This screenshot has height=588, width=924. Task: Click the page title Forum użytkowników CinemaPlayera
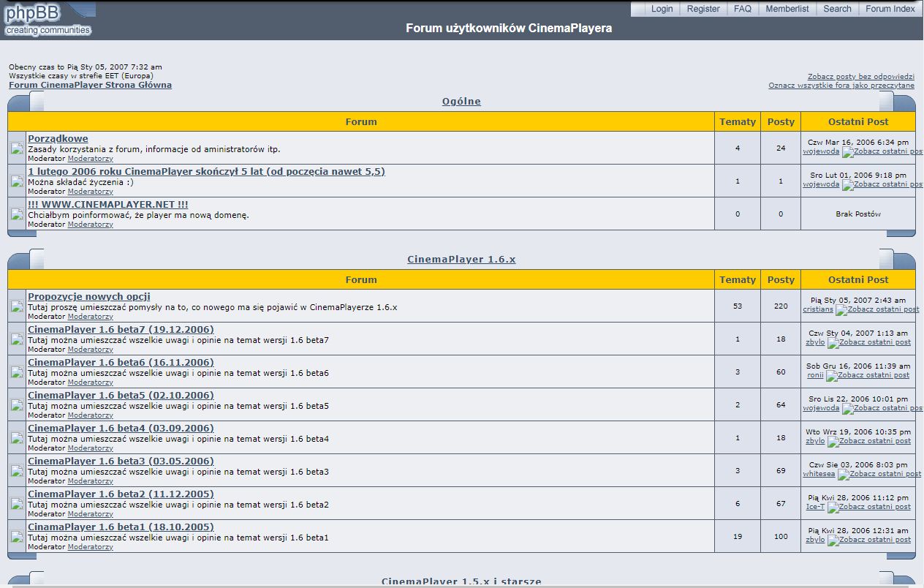(x=509, y=29)
